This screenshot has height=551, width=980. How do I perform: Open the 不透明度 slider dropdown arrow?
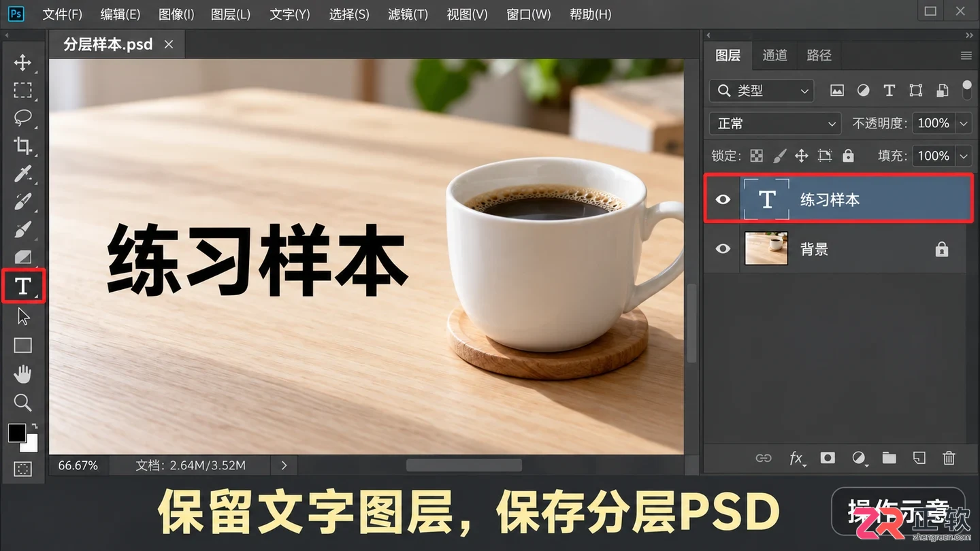tap(964, 124)
